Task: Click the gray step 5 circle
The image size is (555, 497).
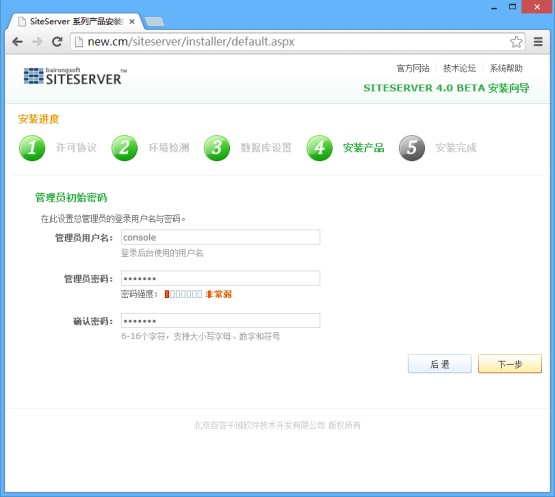Action: 412,148
